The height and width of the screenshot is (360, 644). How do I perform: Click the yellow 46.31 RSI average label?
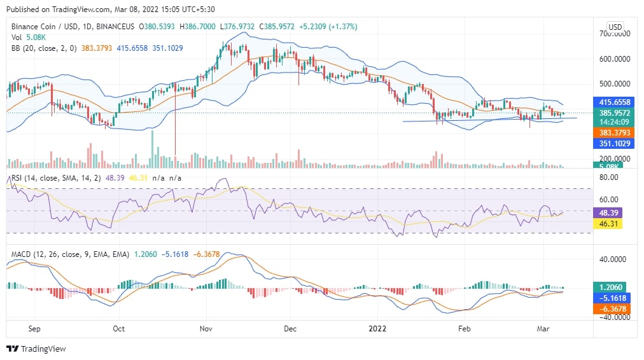coord(608,224)
